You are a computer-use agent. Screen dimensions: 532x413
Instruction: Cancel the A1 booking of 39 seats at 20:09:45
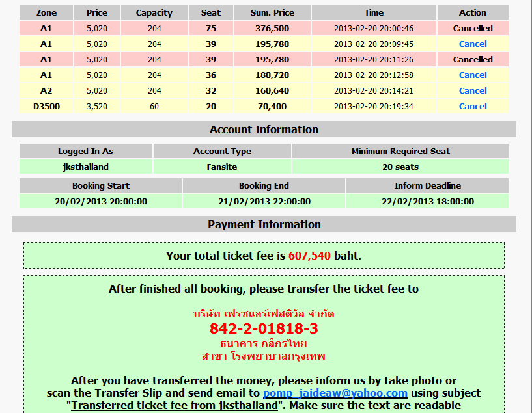click(473, 44)
